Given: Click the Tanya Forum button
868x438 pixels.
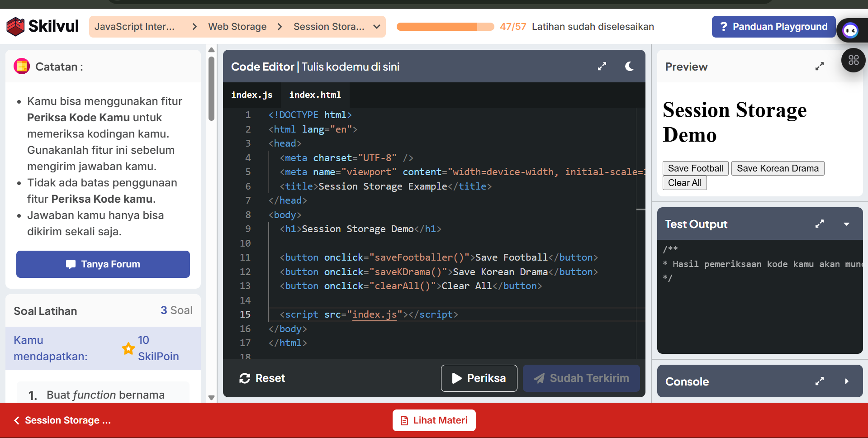Looking at the screenshot, I should click(103, 264).
